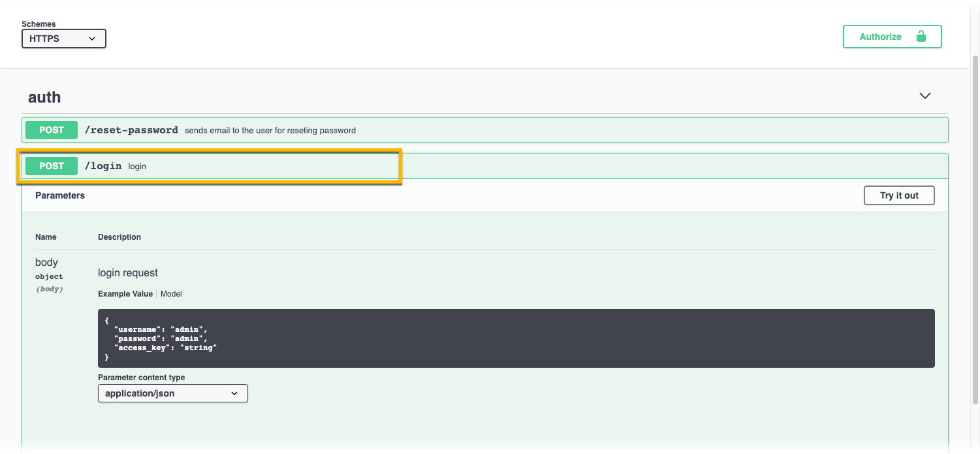Click the POST badge for /login
Screen dimensions: 980x454
tap(52, 166)
